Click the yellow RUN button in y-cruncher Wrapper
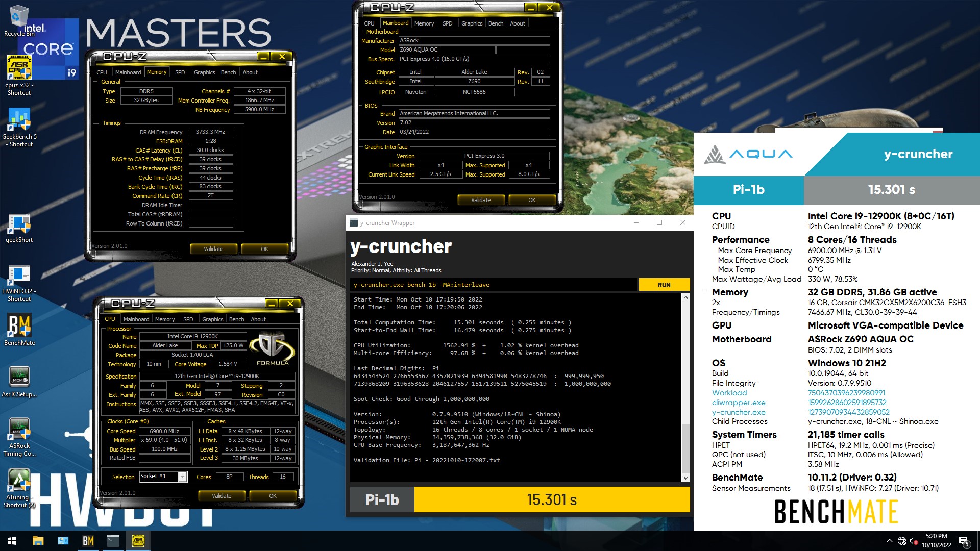The width and height of the screenshot is (980, 551). [664, 285]
